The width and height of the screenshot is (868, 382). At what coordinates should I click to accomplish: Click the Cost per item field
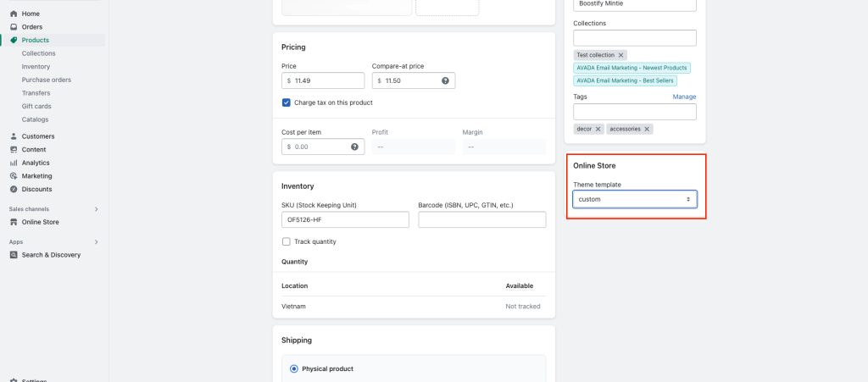tap(323, 147)
